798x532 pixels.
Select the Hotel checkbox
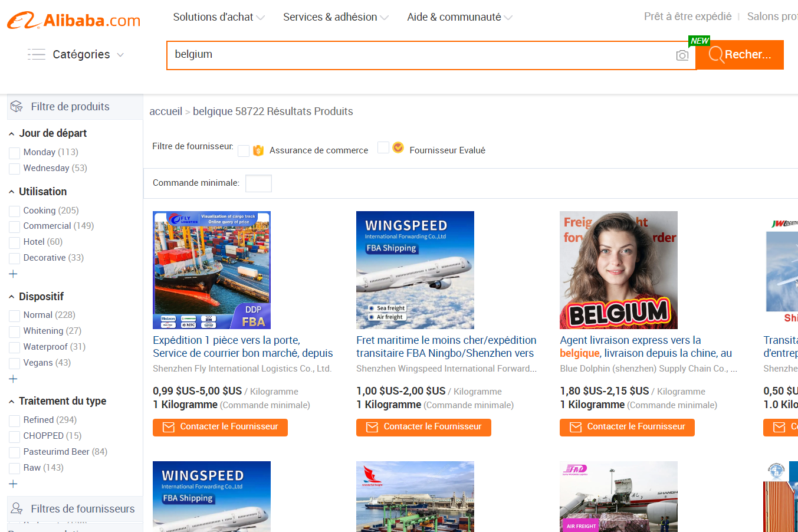[15, 242]
